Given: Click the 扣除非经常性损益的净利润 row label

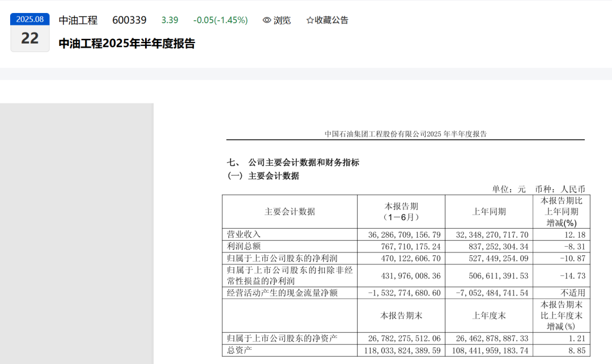Looking at the screenshot, I should tap(290, 276).
